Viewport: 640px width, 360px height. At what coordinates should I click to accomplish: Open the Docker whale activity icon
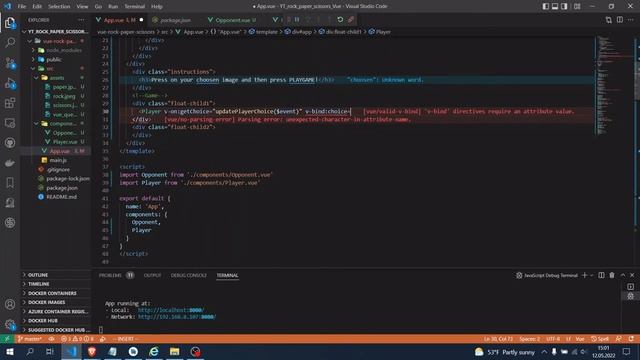point(10,163)
